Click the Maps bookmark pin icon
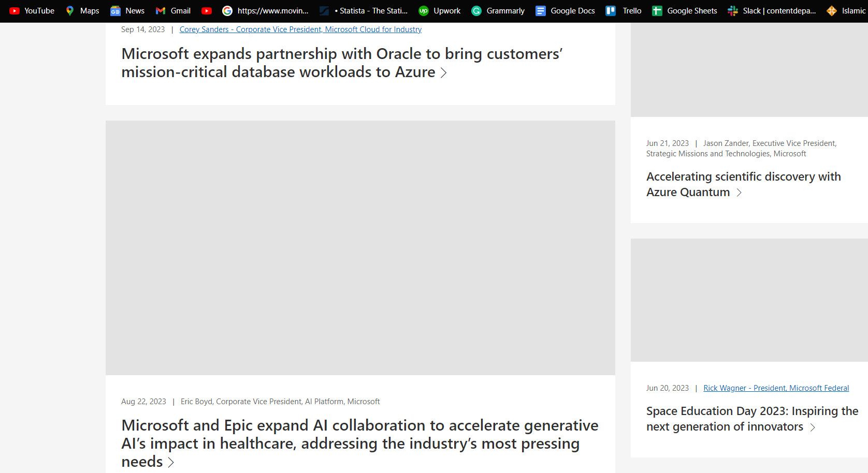The height and width of the screenshot is (473, 868). 70,11
